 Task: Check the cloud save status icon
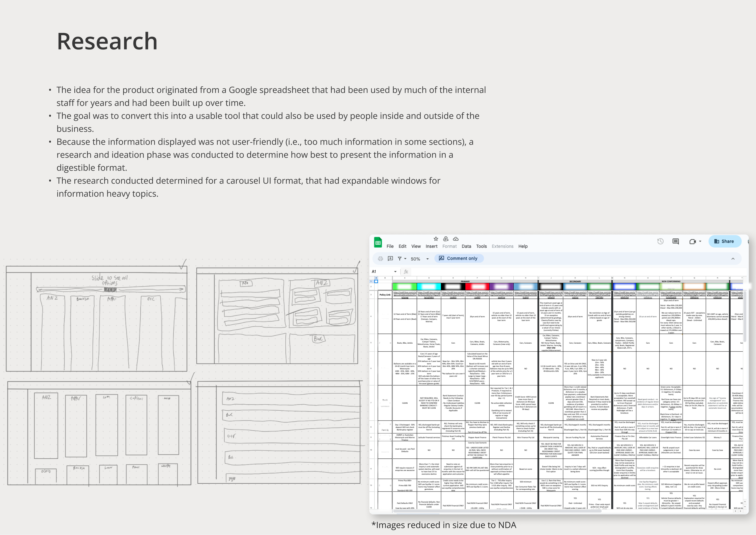[456, 239]
